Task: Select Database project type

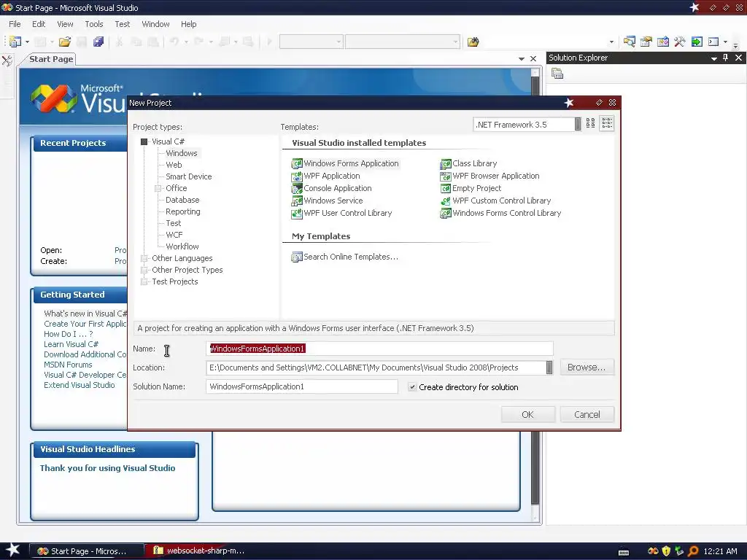Action: [182, 200]
